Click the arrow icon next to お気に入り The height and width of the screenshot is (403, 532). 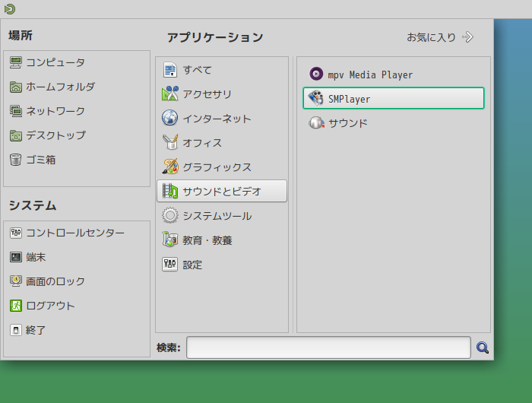tap(467, 37)
